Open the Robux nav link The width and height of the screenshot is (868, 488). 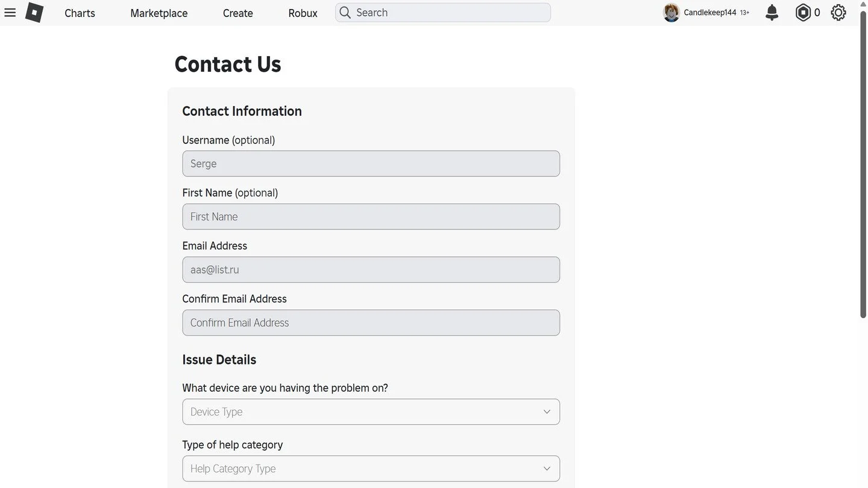[x=303, y=13]
